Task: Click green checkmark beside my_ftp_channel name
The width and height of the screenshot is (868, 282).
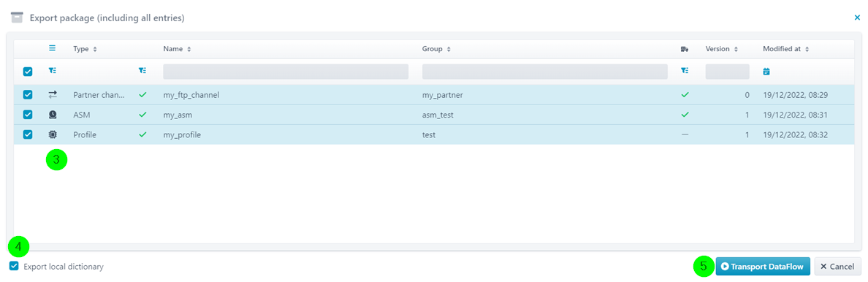Action: [142, 95]
